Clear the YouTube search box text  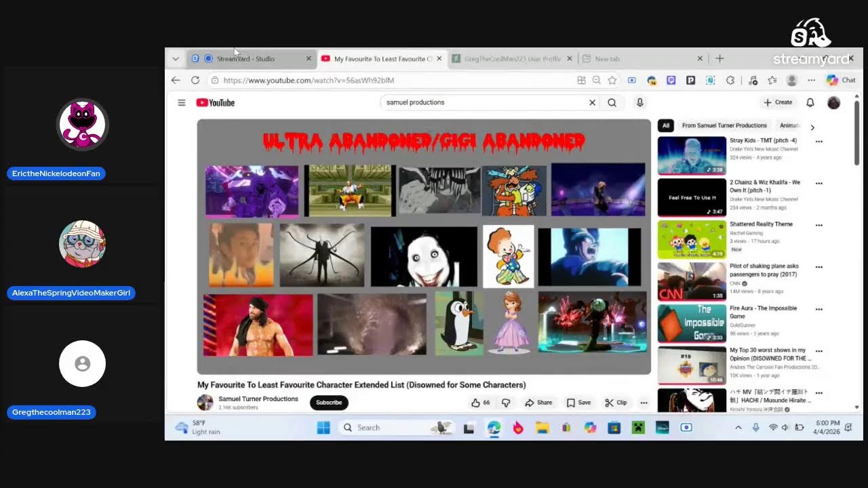(x=592, y=102)
